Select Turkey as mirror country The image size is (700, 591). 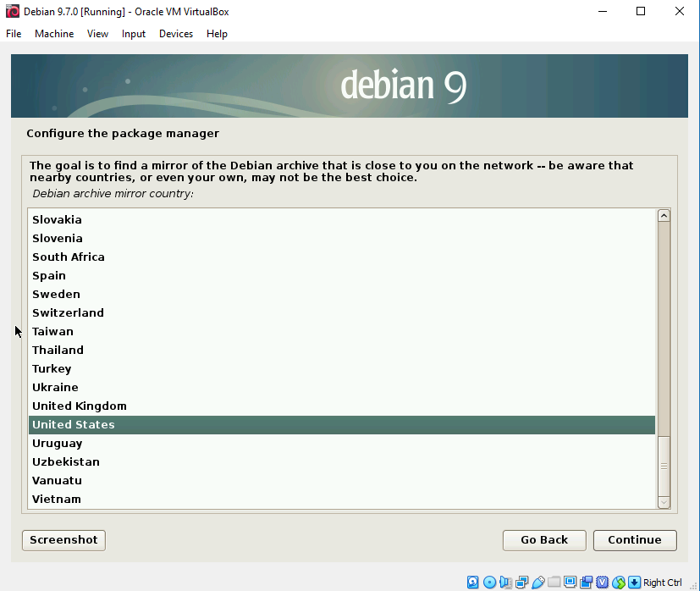(342, 369)
